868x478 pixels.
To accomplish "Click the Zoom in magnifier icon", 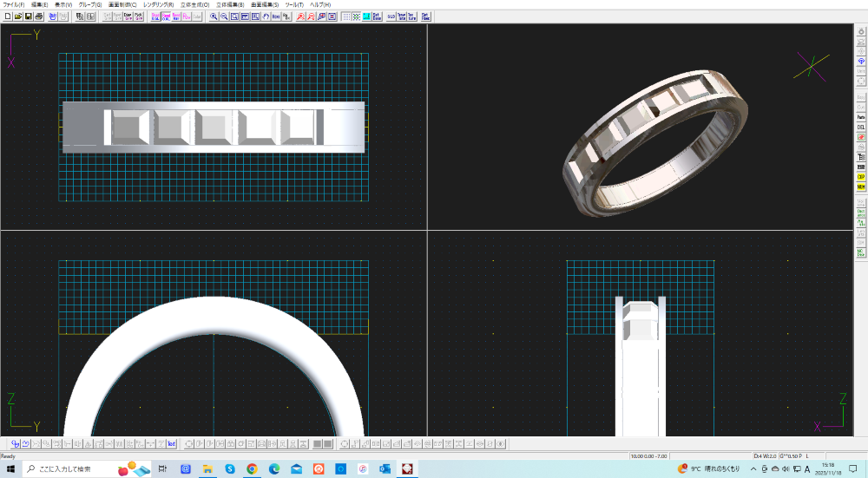I will [x=214, y=16].
